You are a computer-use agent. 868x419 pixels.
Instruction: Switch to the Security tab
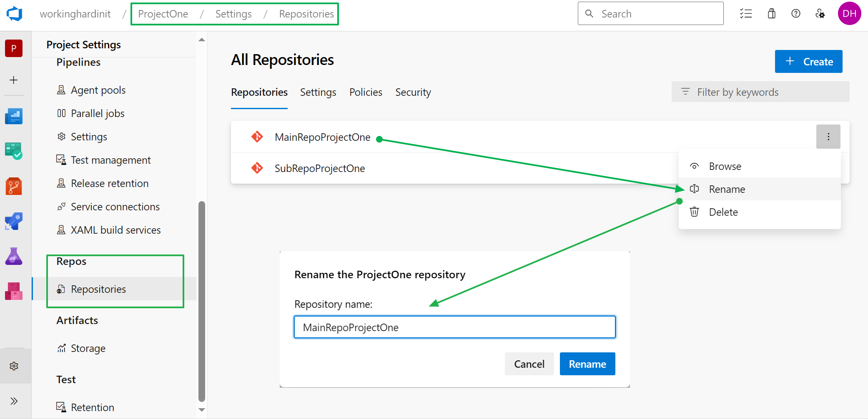pos(413,92)
